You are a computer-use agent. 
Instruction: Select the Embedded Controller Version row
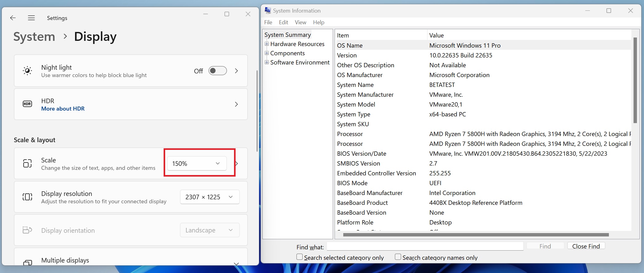(x=483, y=173)
